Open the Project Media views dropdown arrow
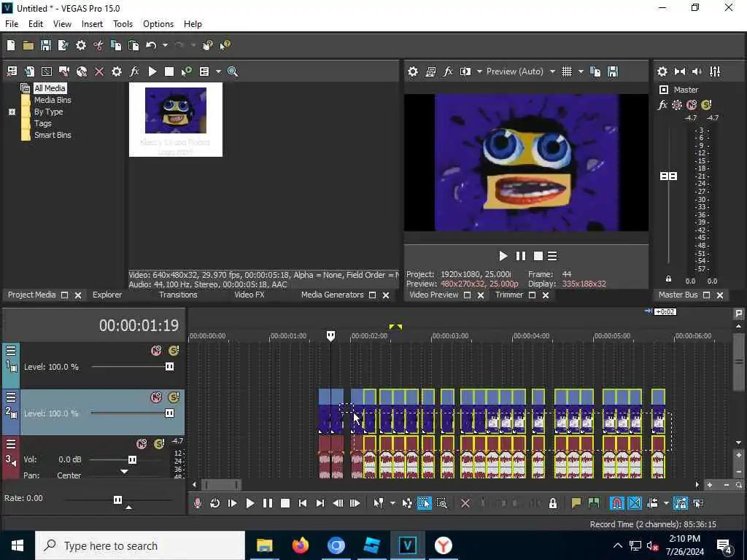 point(218,71)
